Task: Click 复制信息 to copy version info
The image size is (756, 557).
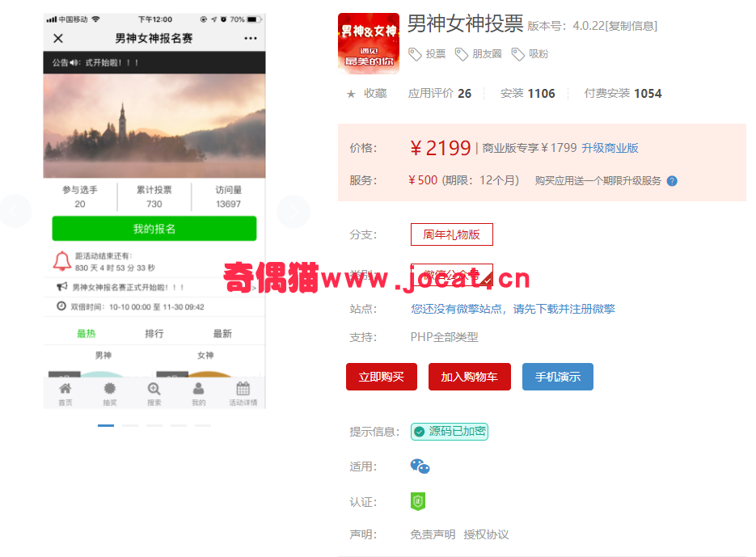Action: [631, 26]
